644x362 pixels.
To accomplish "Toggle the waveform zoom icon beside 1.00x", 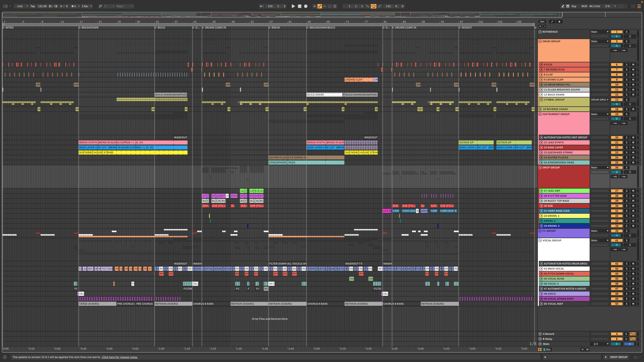I will click(540, 349).
